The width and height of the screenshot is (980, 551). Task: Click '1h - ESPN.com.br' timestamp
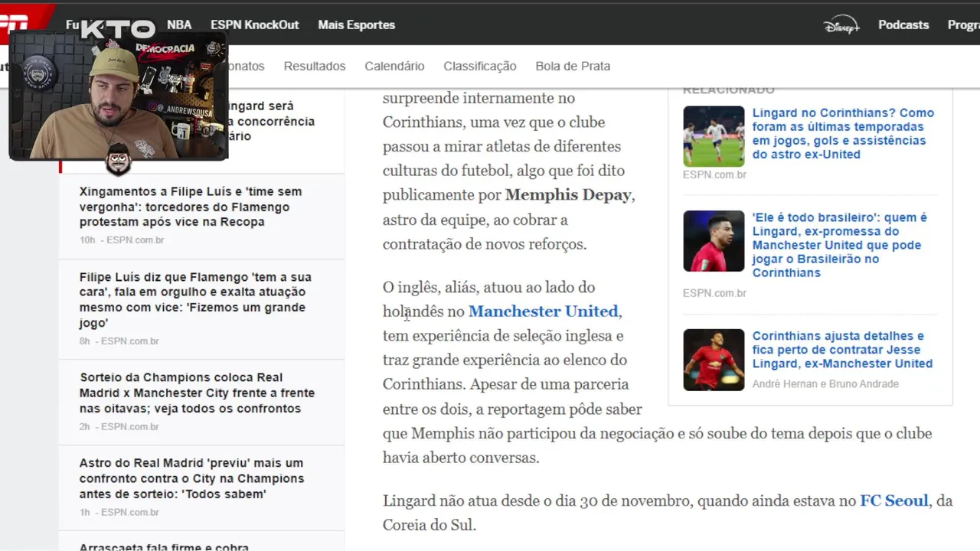pos(119,513)
